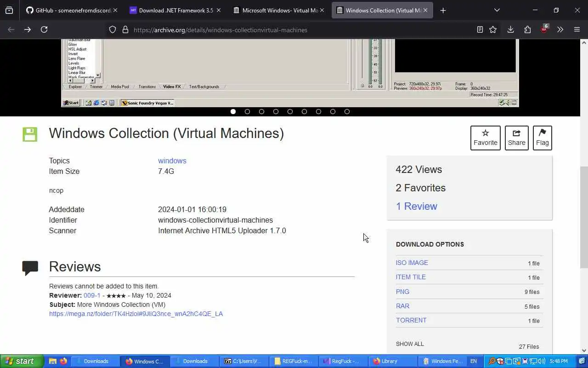
Task: Show more tools overflow chevrons
Action: point(560,29)
